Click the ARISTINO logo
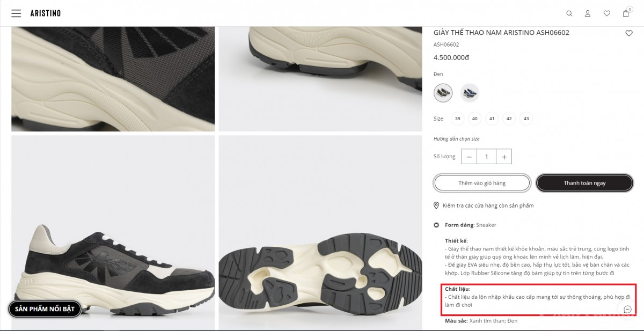This screenshot has width=644, height=331. (x=46, y=13)
